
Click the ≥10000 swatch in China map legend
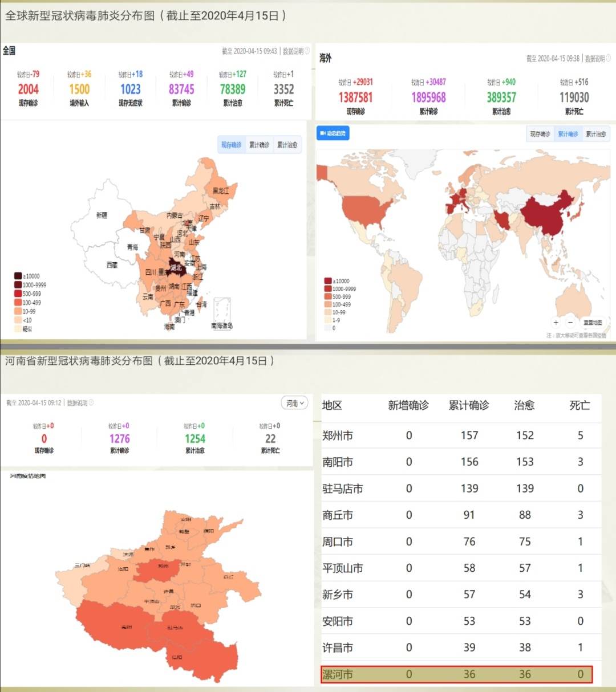click(x=18, y=276)
